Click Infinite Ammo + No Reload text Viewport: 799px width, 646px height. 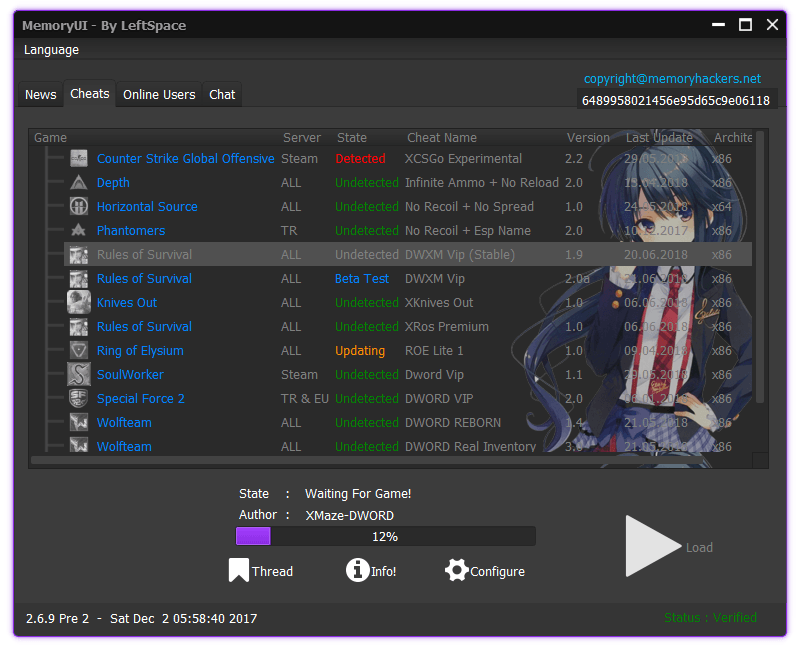[x=482, y=182]
